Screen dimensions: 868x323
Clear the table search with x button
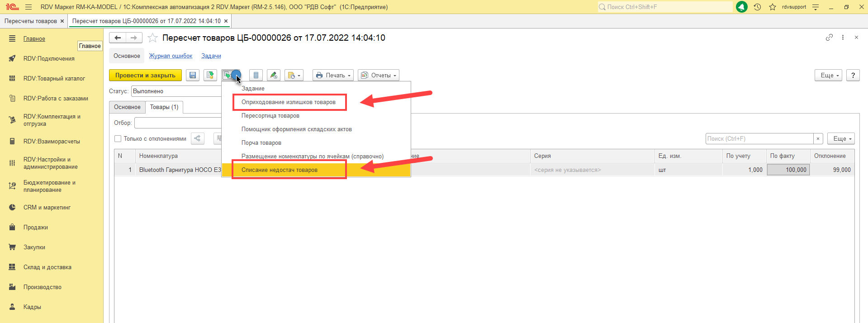(818, 138)
